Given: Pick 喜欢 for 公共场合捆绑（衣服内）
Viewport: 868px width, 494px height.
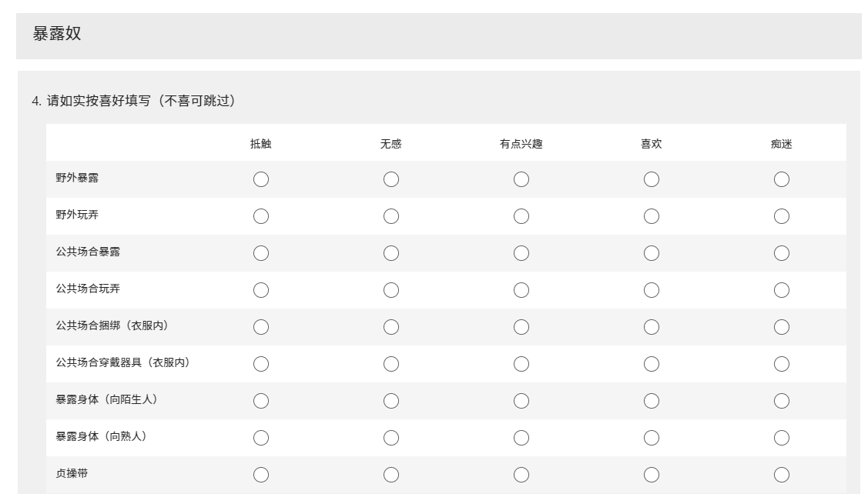Looking at the screenshot, I should (x=652, y=327).
